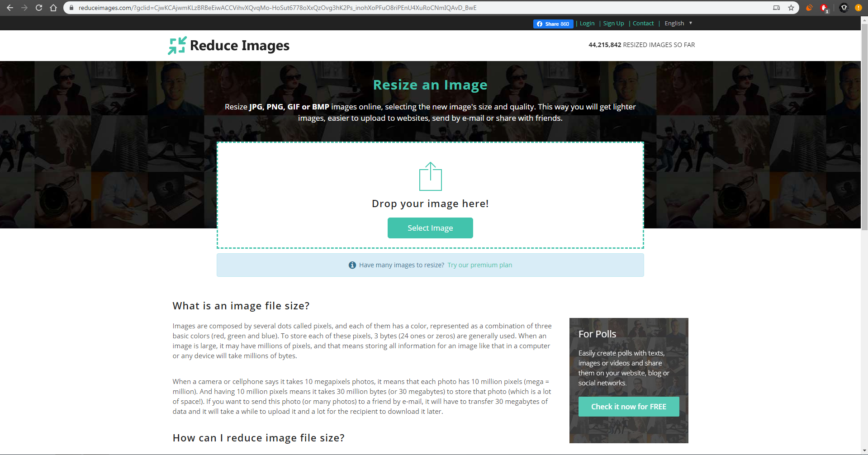Click the 'Resize an Image' heading
The height and width of the screenshot is (455, 868).
[x=430, y=85]
